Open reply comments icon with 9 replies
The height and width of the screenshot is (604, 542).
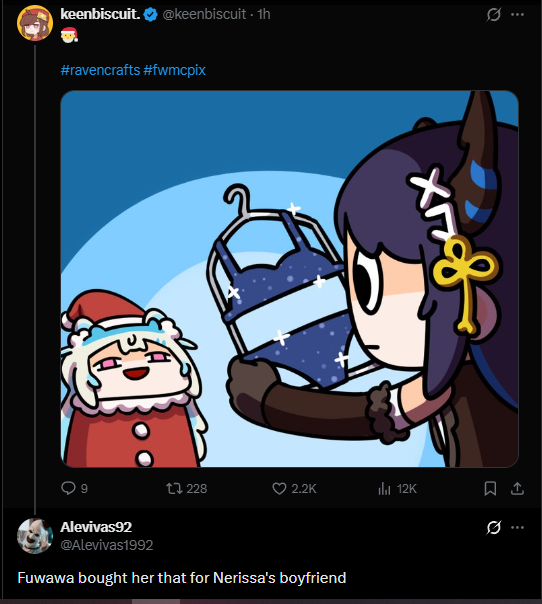[69, 488]
